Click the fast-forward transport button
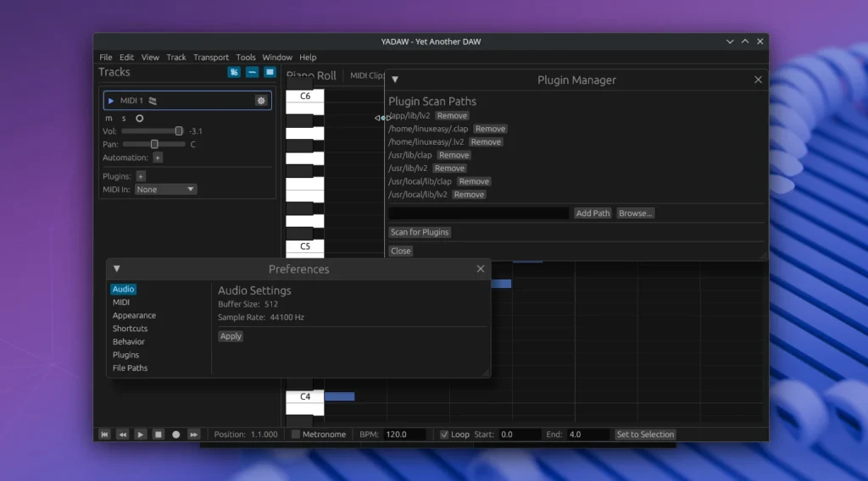Screen dimensions: 868x481 [x=193, y=434]
